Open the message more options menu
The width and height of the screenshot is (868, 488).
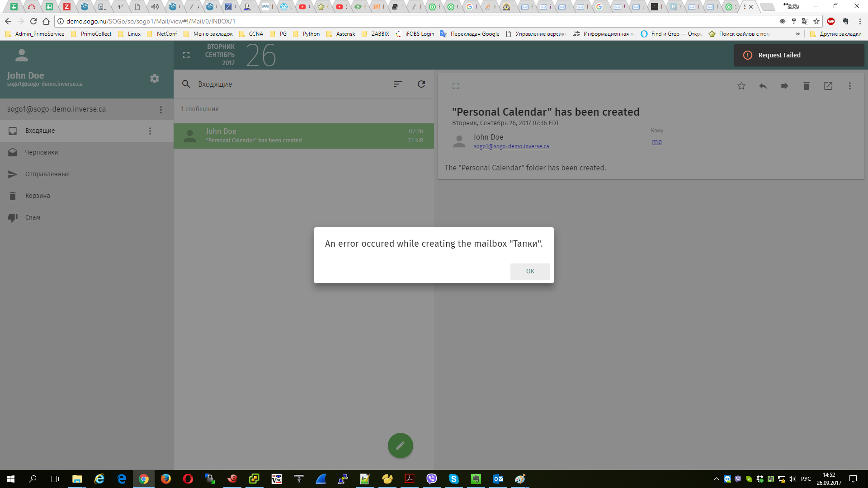coord(849,86)
